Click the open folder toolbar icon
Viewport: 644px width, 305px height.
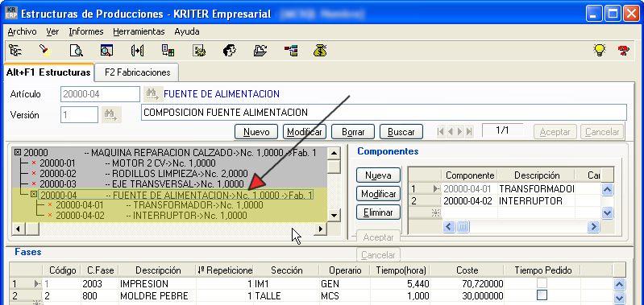pyautogui.click(x=260, y=51)
